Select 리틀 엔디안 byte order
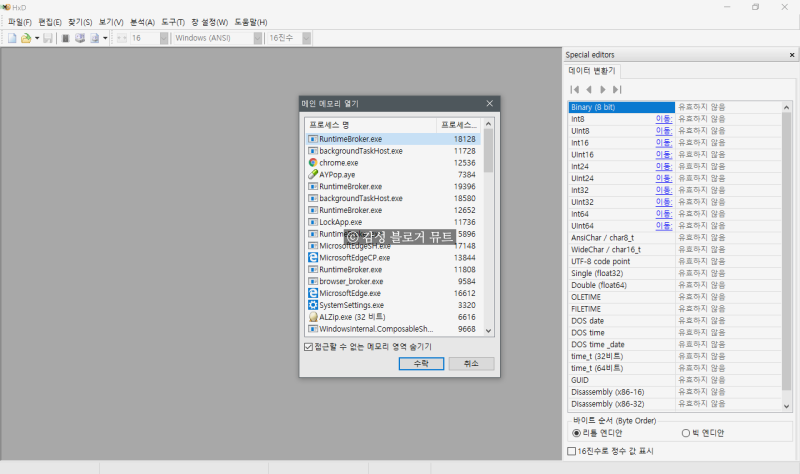 577,433
